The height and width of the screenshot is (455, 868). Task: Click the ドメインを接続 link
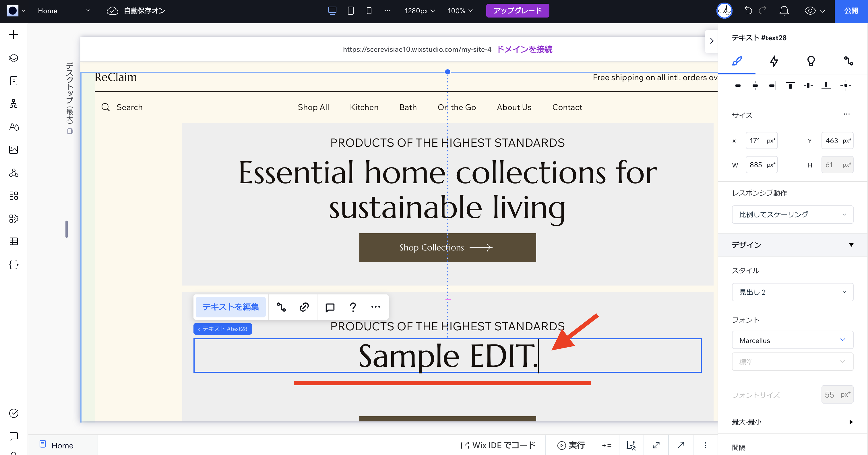[525, 50]
